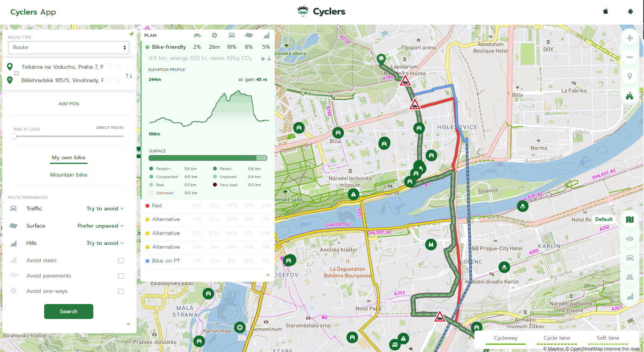Expand the Surface preference dropdown

pyautogui.click(x=100, y=226)
